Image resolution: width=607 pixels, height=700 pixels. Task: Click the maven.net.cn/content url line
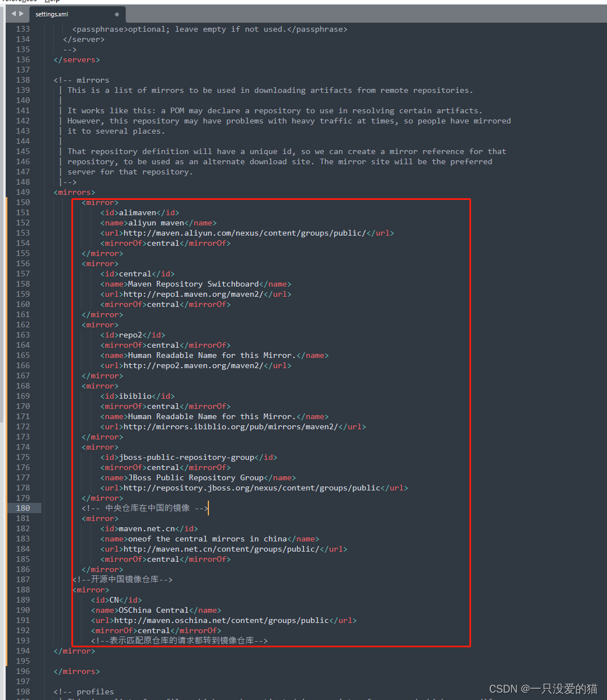click(x=224, y=549)
